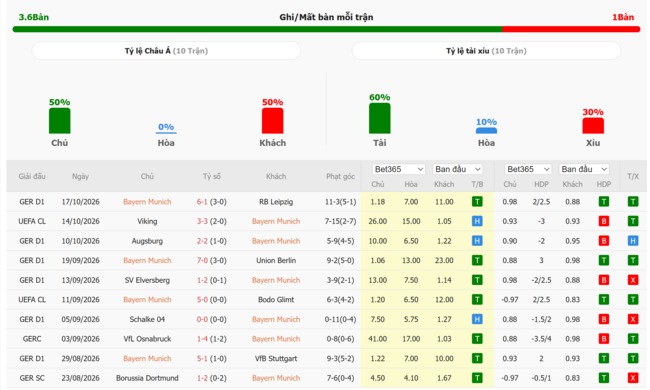Open first Ban đầu odds type dropdown
This screenshot has height=390, width=650.
[x=458, y=169]
